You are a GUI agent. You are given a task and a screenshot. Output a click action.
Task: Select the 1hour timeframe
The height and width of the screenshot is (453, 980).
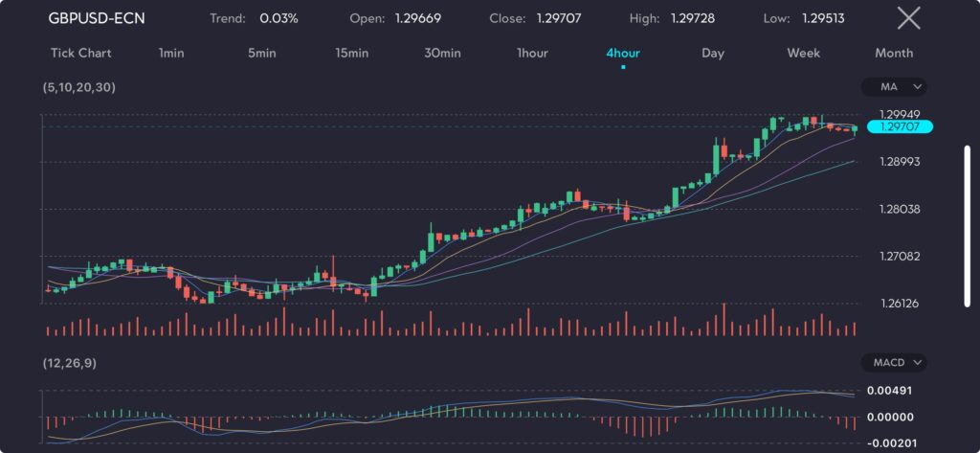point(532,53)
